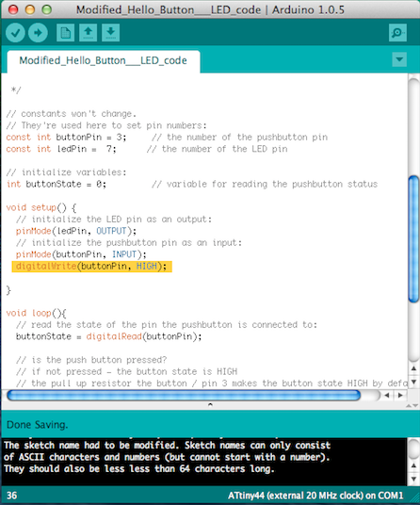Click the horizontal scrollbar right arrow
The image size is (420, 505).
[400, 395]
